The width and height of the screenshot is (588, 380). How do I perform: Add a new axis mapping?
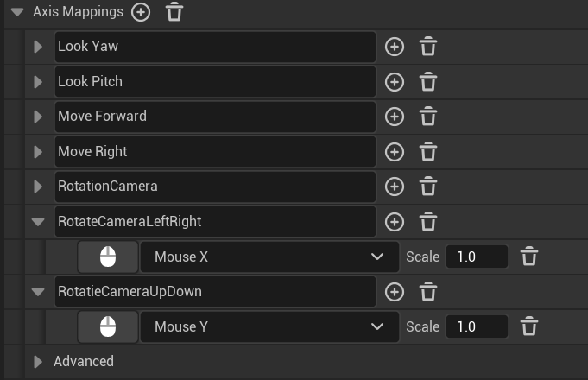[141, 12]
